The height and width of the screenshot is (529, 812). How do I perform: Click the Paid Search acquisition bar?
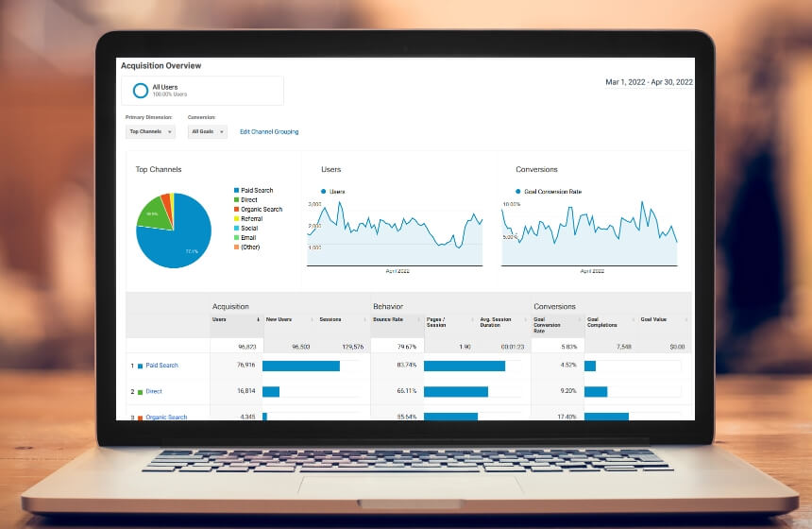(301, 366)
